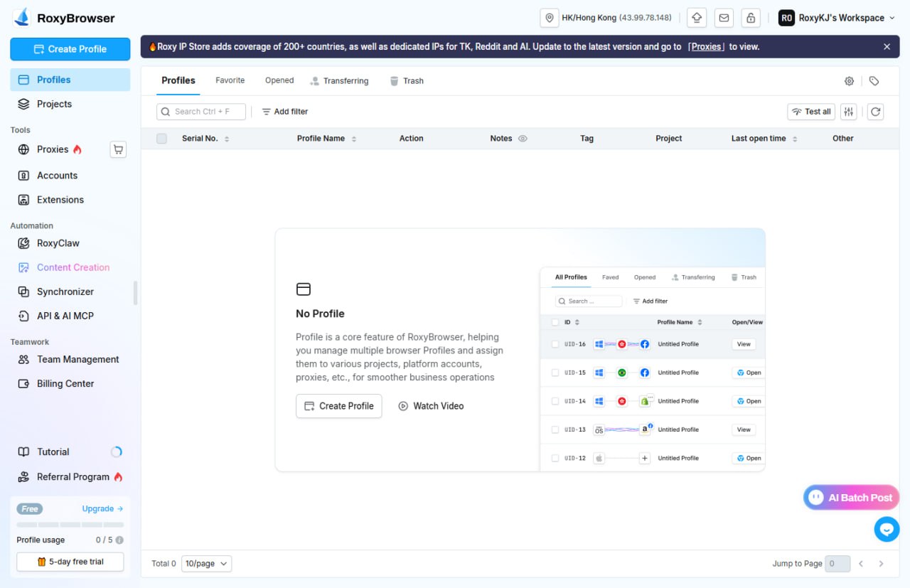910x588 pixels.
Task: Click the Free plan badge
Action: coord(30,508)
